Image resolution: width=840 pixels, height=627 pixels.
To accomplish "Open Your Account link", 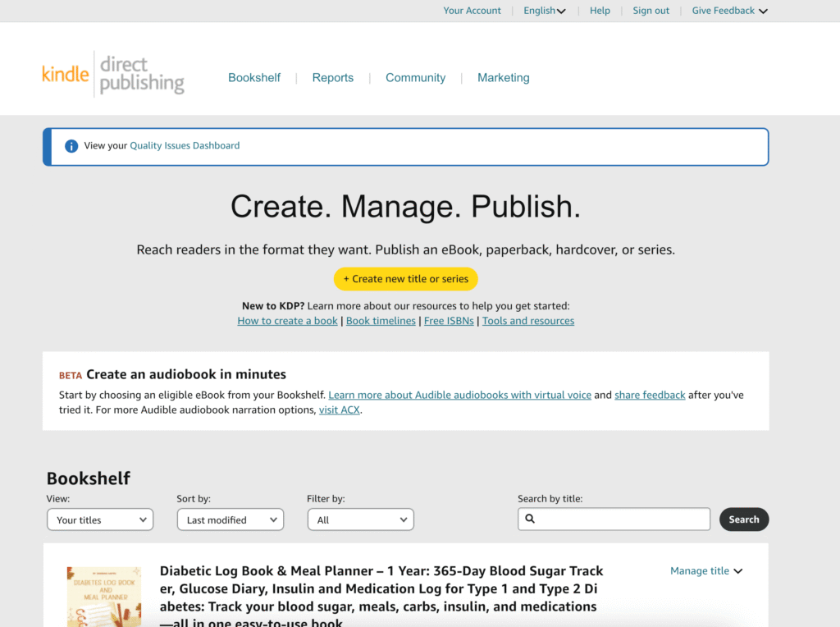I will click(472, 11).
